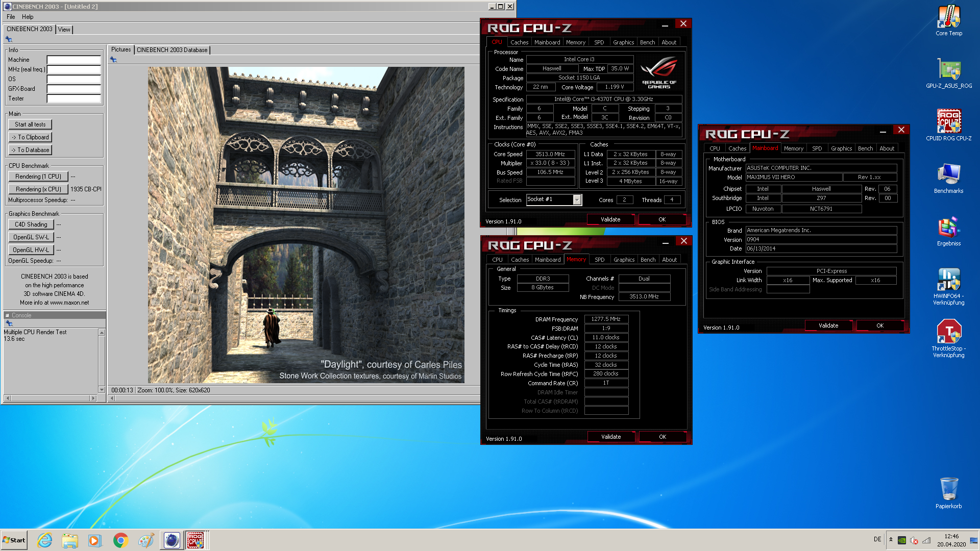
Task: Select the Pictures tab
Action: click(x=121, y=49)
